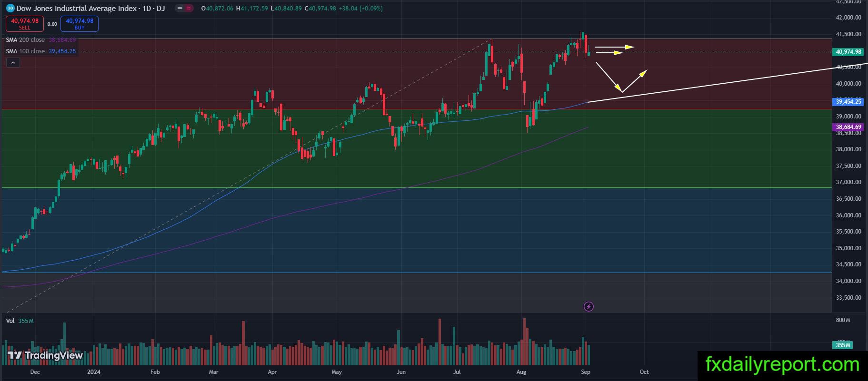Viewport: 868px width, 381px height.
Task: Click the blue BUY 40,974.98 button
Action: 80,24
